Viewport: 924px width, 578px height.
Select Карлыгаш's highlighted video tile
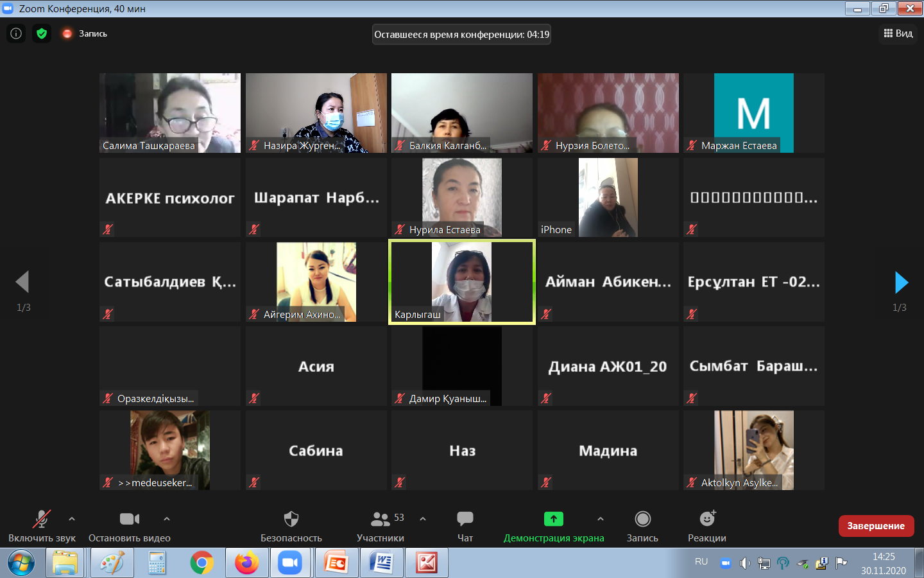462,282
